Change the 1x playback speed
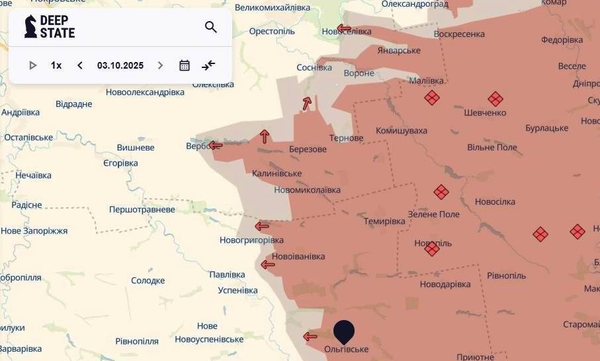 click(56, 65)
